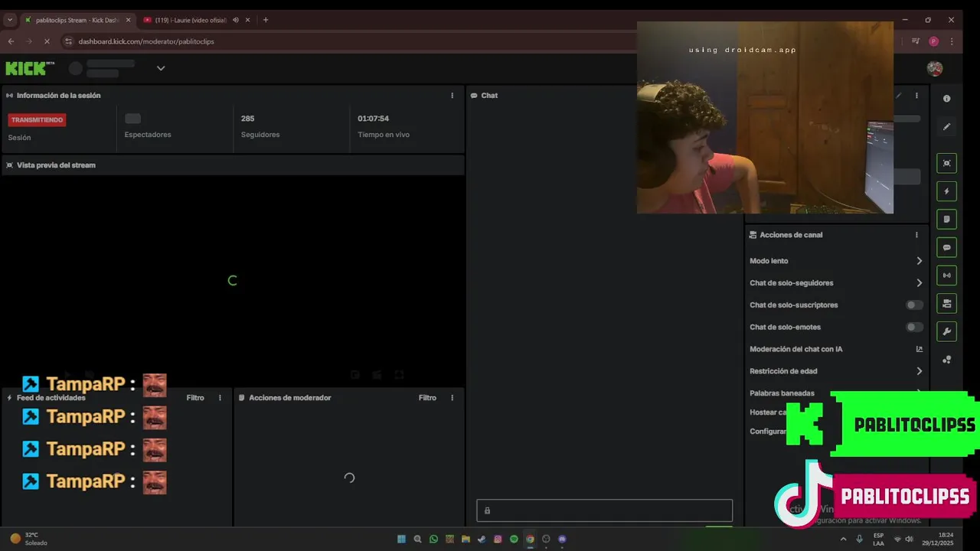Open Feed de actividades three-dot menu

[220, 398]
